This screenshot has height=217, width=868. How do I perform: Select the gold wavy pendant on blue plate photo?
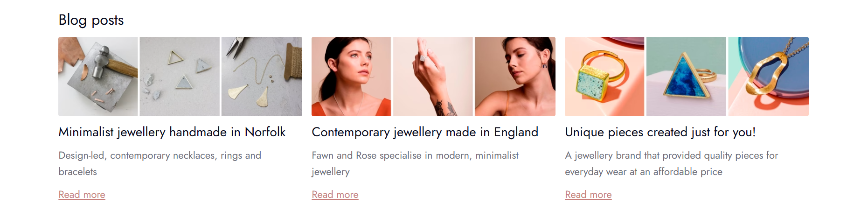(768, 77)
